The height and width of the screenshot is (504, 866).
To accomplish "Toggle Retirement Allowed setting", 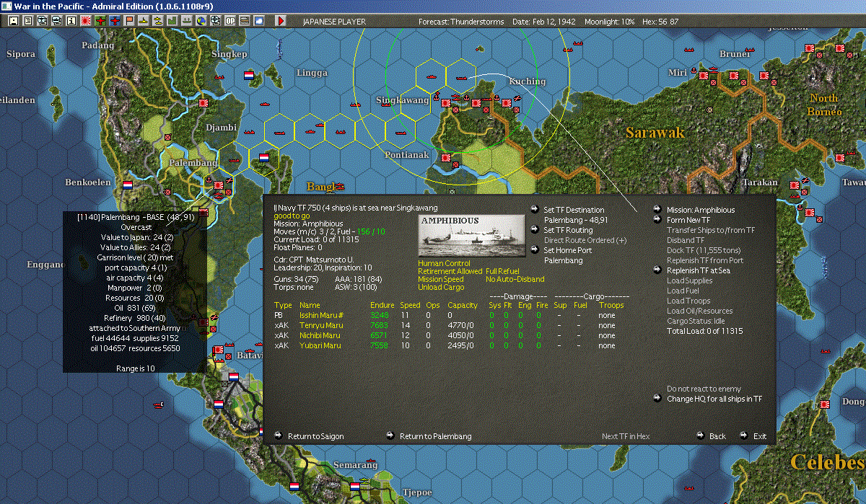I will click(450, 271).
